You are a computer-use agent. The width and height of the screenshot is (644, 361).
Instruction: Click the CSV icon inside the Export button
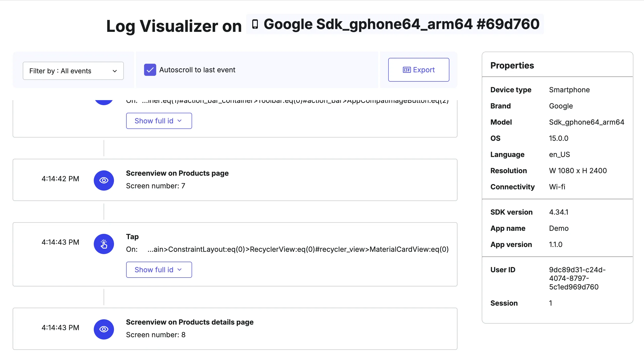(x=407, y=70)
